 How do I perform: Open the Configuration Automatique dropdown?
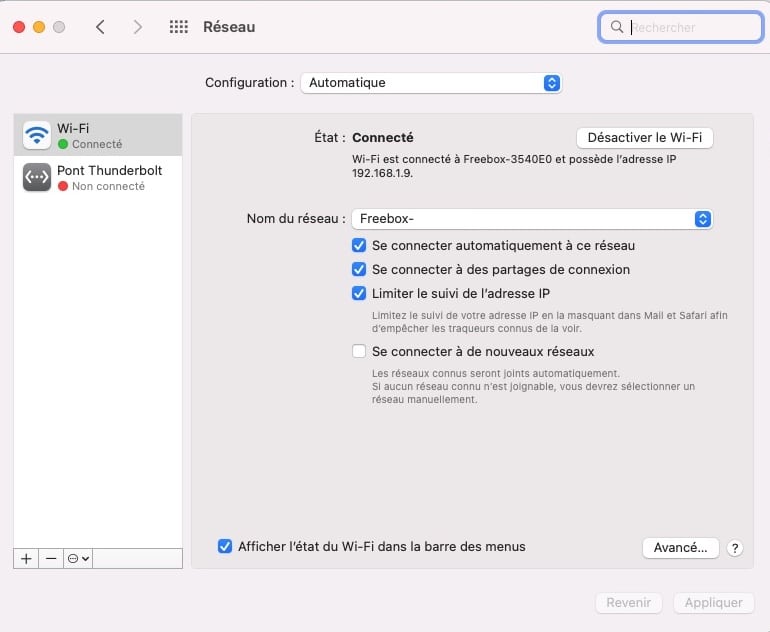click(431, 83)
